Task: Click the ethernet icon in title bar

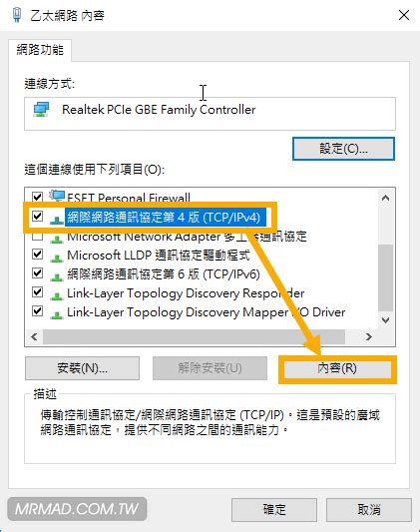Action: (x=17, y=15)
